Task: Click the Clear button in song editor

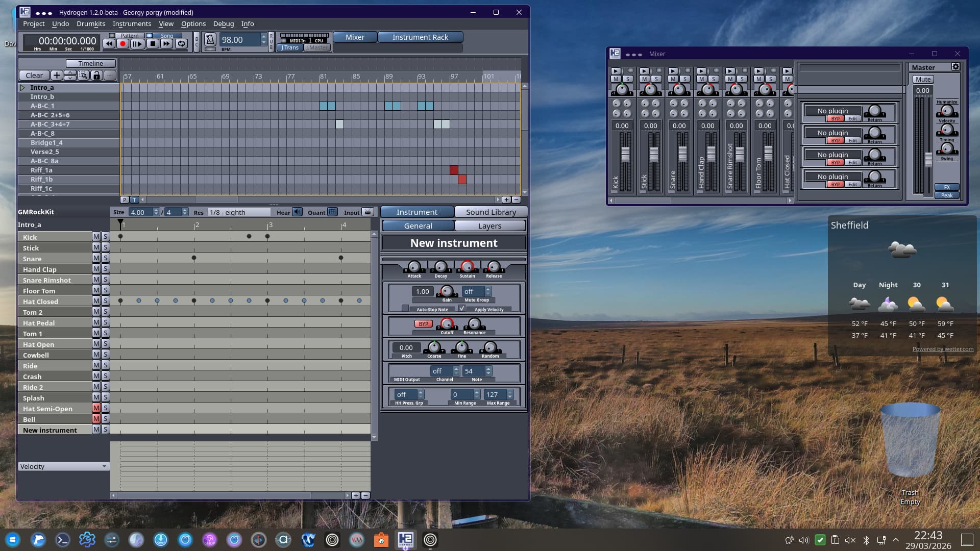Action: tap(34, 76)
